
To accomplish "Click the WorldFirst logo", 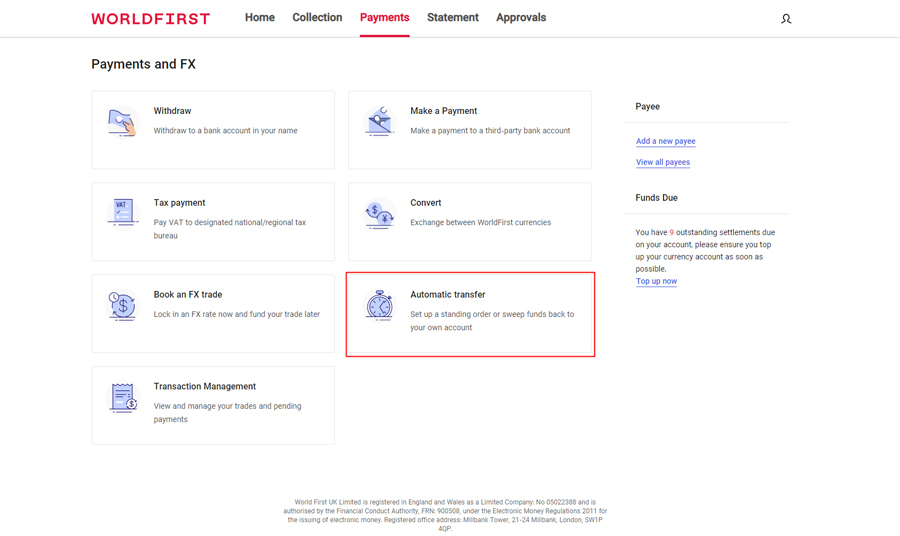I will 151,19.
